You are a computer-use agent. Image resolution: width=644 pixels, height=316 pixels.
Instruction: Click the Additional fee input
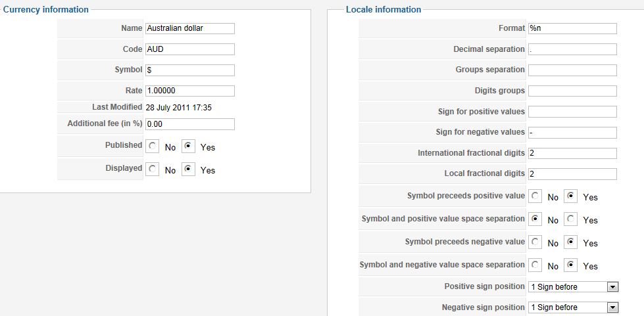[189, 124]
